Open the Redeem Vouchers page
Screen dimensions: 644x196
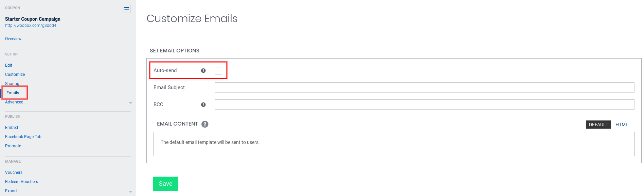(21, 182)
